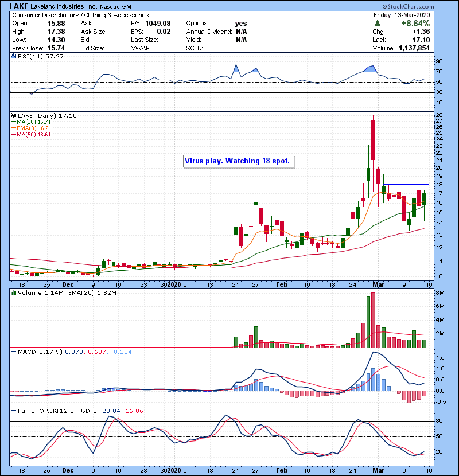The image size is (459, 476).
Task: Click the Nasdaq GM exchange label
Action: click(116, 7)
